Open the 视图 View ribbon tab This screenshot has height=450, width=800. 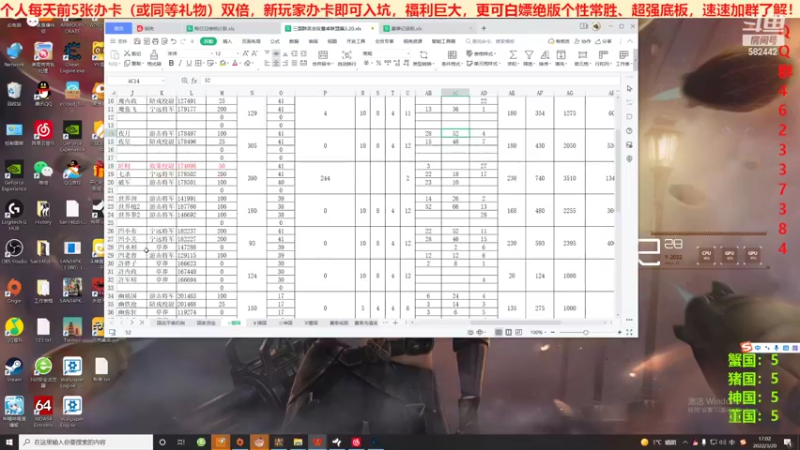pyautogui.click(x=332, y=41)
